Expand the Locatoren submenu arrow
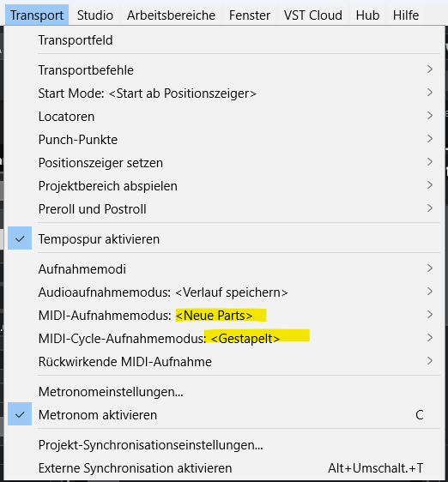Viewport: 448px width, 482px height. coord(430,116)
